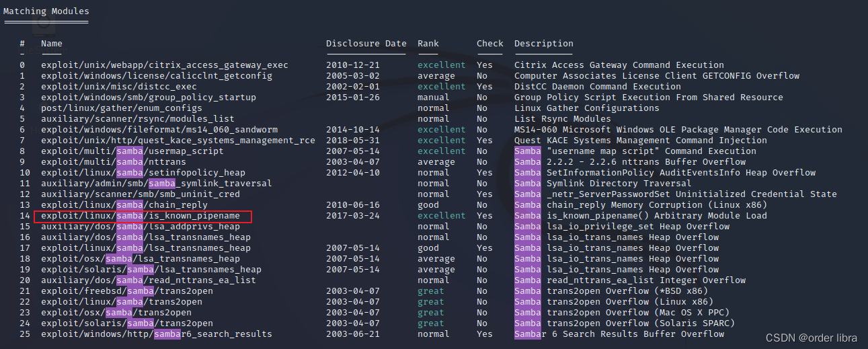Select module exploit/unix/misc/distcc_exec
Image resolution: width=868 pixels, height=349 pixels.
pos(119,87)
